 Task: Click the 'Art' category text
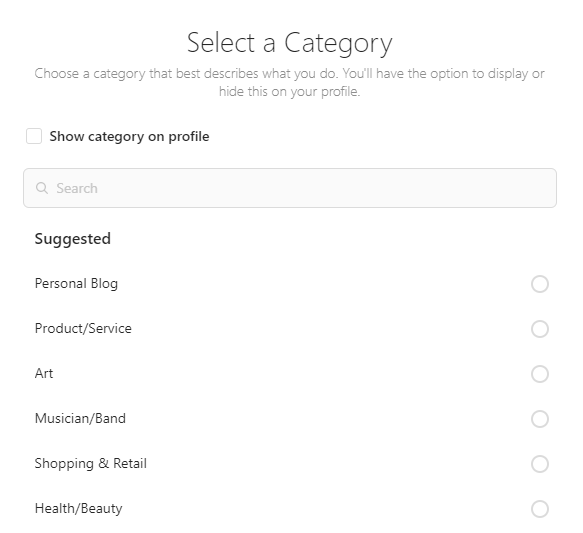point(44,373)
